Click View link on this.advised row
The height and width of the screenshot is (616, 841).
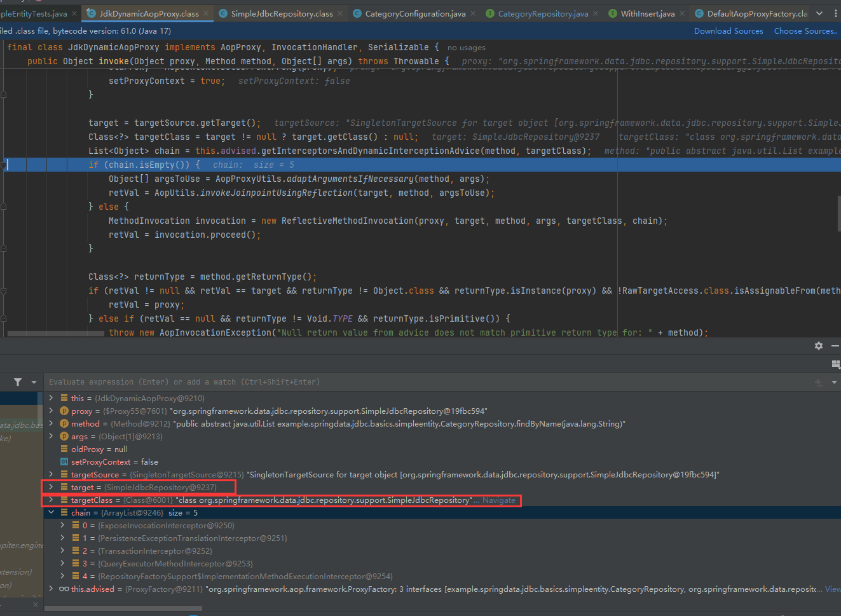(x=832, y=589)
